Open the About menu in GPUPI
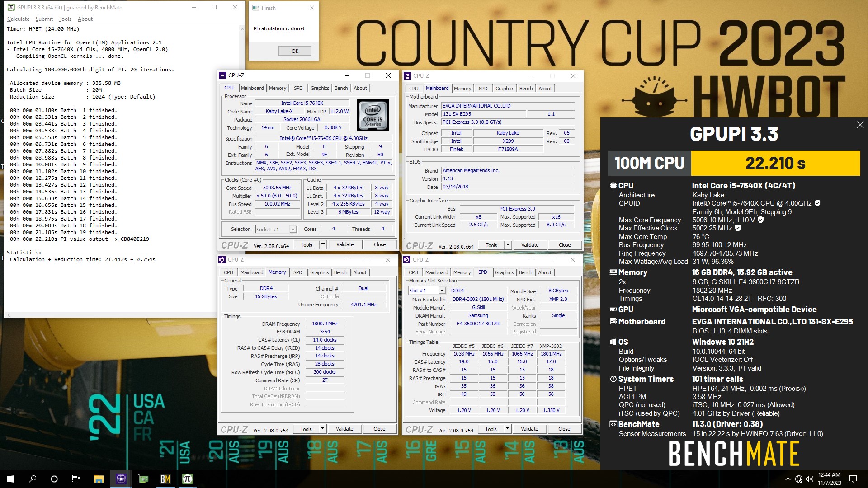The width and height of the screenshot is (868, 488). (85, 19)
